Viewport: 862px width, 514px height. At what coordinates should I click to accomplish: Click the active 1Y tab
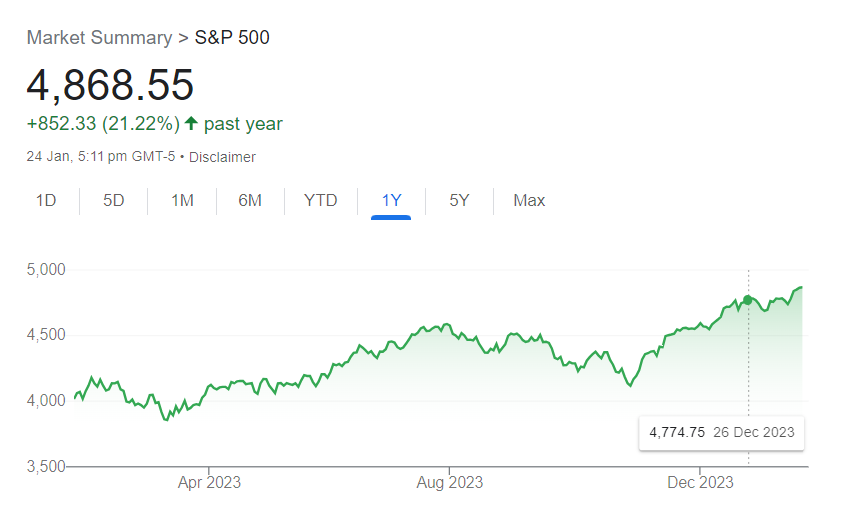(x=391, y=200)
